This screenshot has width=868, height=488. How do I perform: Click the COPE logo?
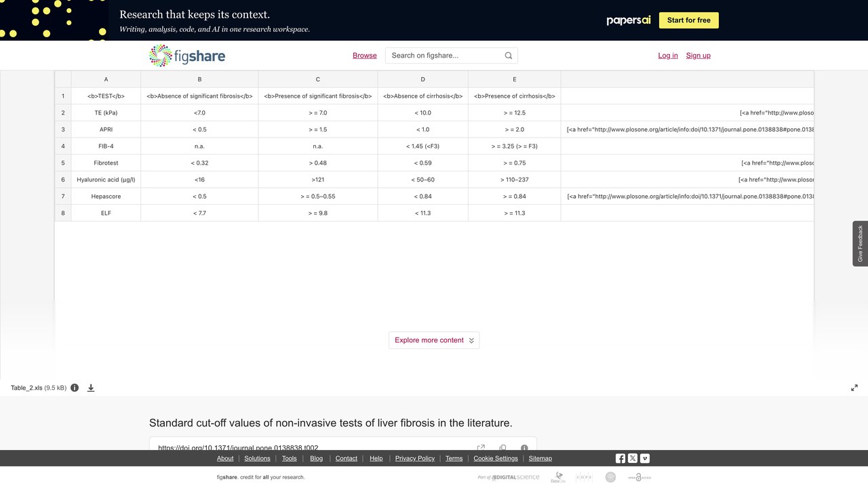click(585, 477)
